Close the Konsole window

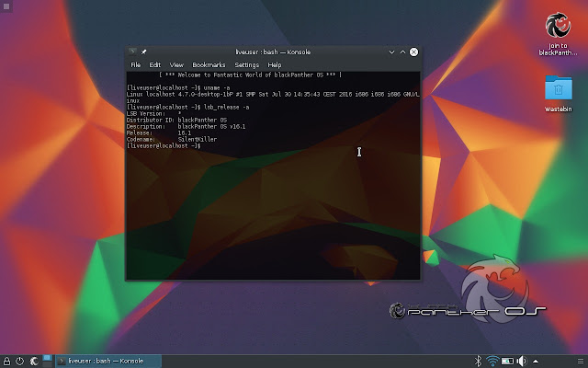[x=413, y=52]
